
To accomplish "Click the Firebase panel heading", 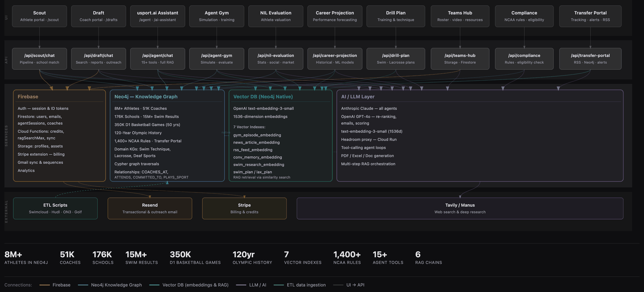I will coord(28,97).
